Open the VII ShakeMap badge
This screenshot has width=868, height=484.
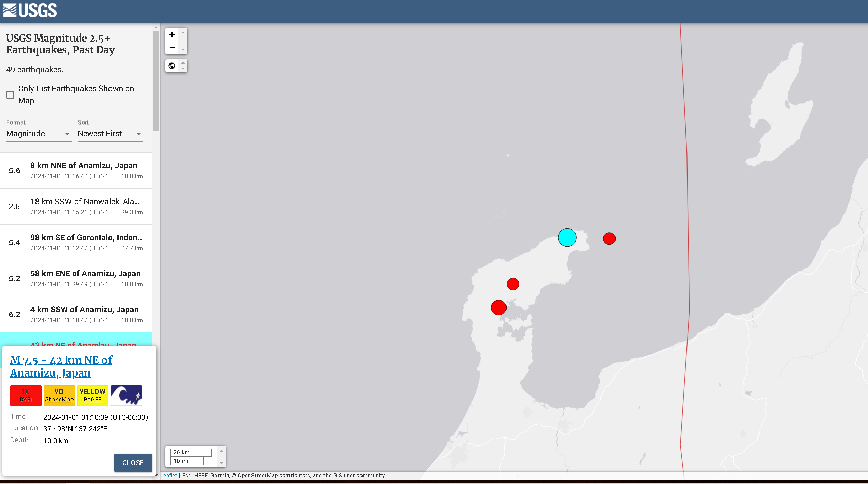pos(59,396)
